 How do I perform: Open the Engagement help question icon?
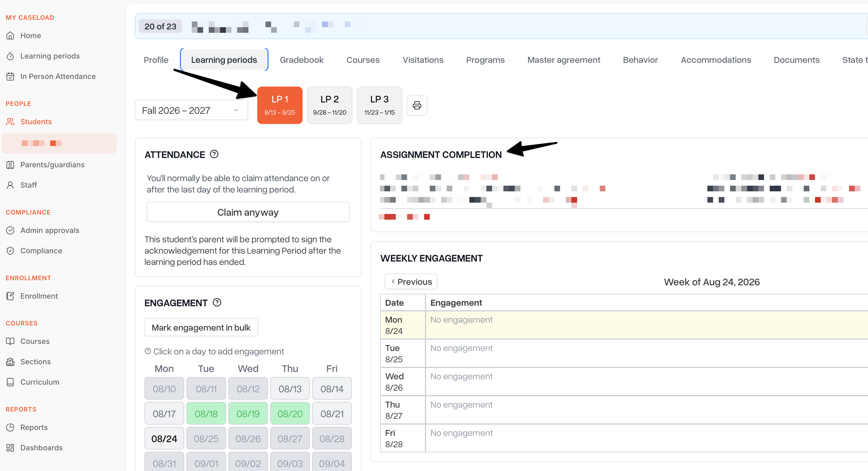(x=217, y=302)
